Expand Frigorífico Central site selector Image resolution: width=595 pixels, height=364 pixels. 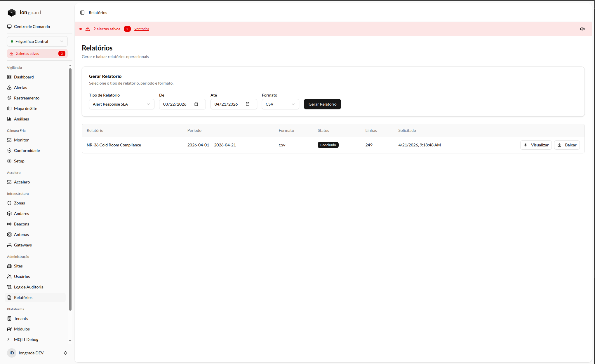click(x=37, y=41)
